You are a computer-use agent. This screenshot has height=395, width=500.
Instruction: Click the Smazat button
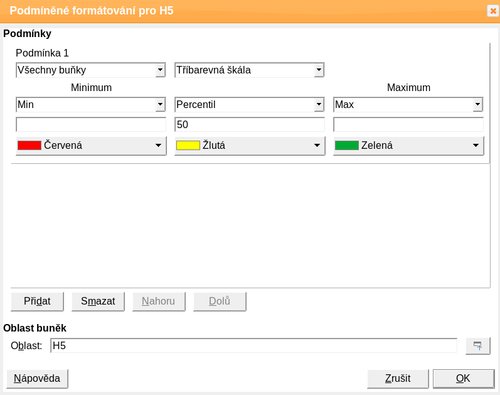98,301
